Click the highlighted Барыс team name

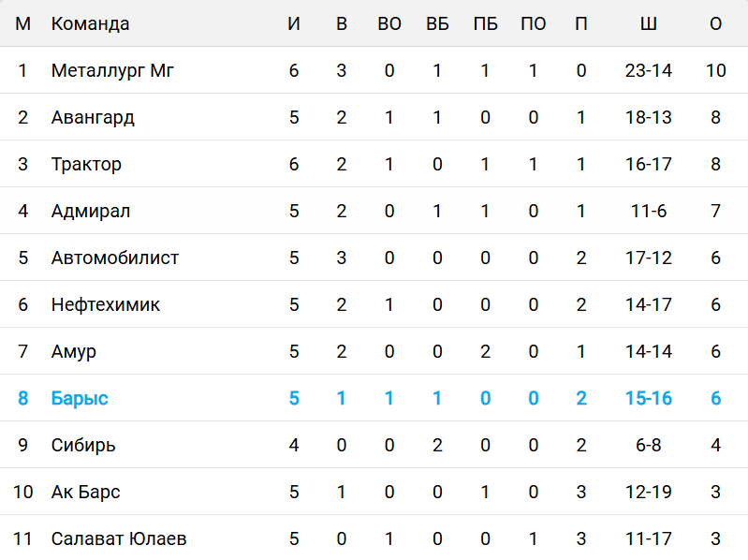coord(80,398)
